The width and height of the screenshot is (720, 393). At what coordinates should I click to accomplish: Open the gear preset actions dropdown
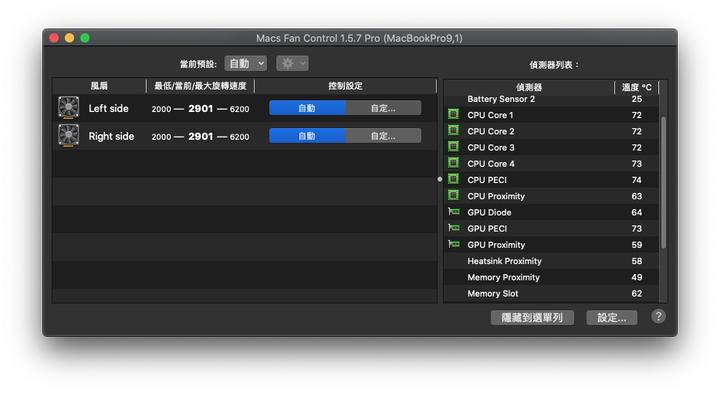[292, 63]
